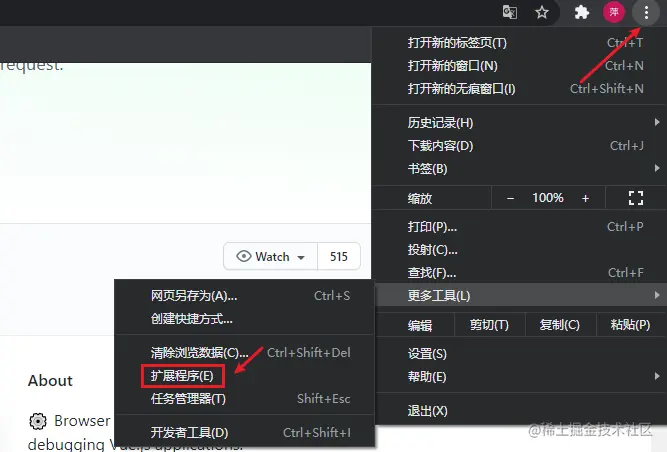Choose 创建快捷方式...
This screenshot has height=452, width=667.
245,318
